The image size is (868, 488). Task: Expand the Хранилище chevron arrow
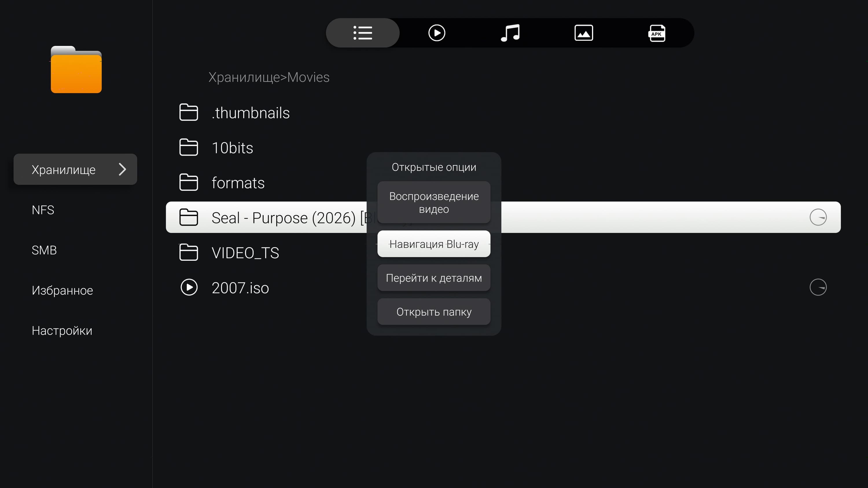[122, 169]
